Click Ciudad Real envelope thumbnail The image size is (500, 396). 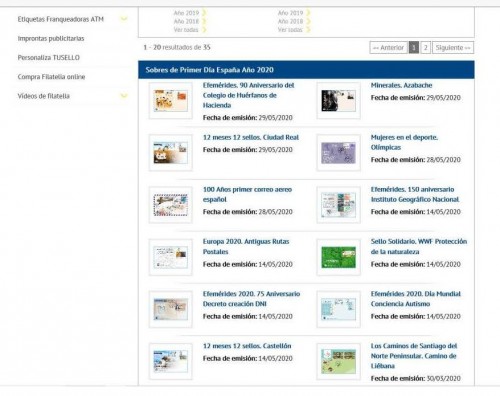[x=171, y=153]
